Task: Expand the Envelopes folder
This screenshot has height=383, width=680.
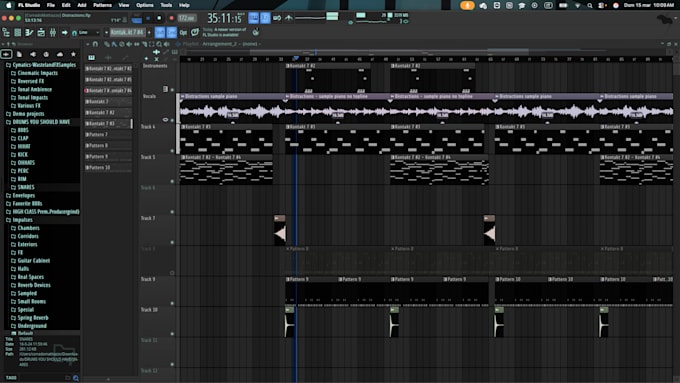Action: 20,195
